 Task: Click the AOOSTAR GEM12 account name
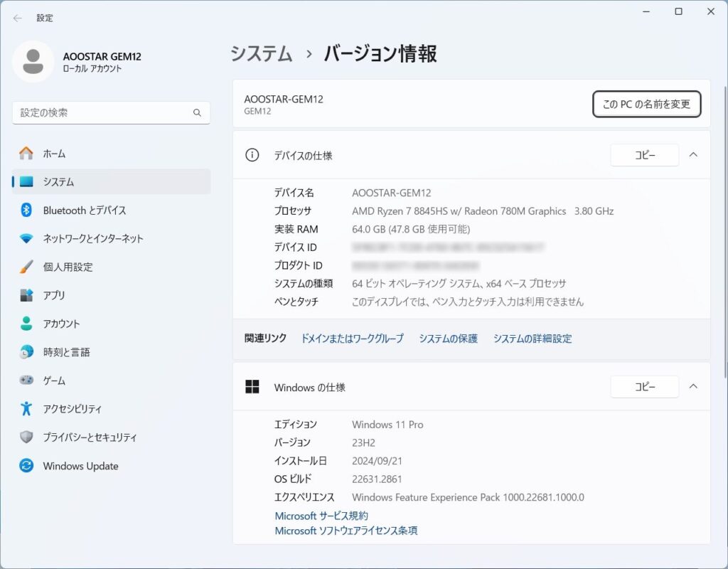102,57
